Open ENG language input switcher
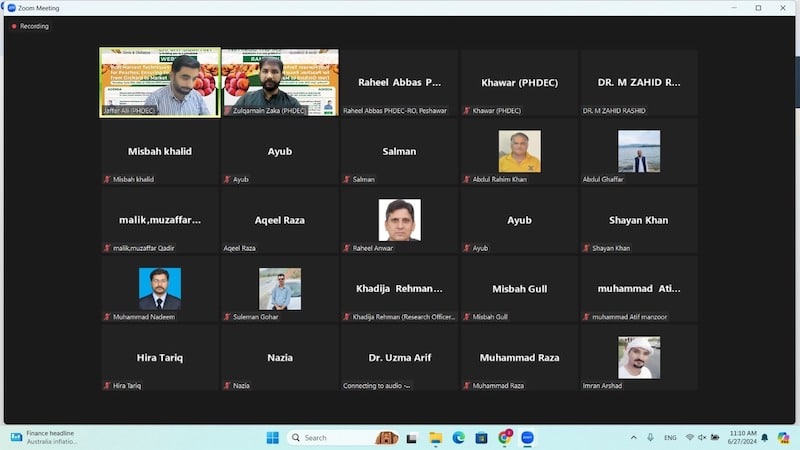This screenshot has height=450, width=800. [670, 437]
